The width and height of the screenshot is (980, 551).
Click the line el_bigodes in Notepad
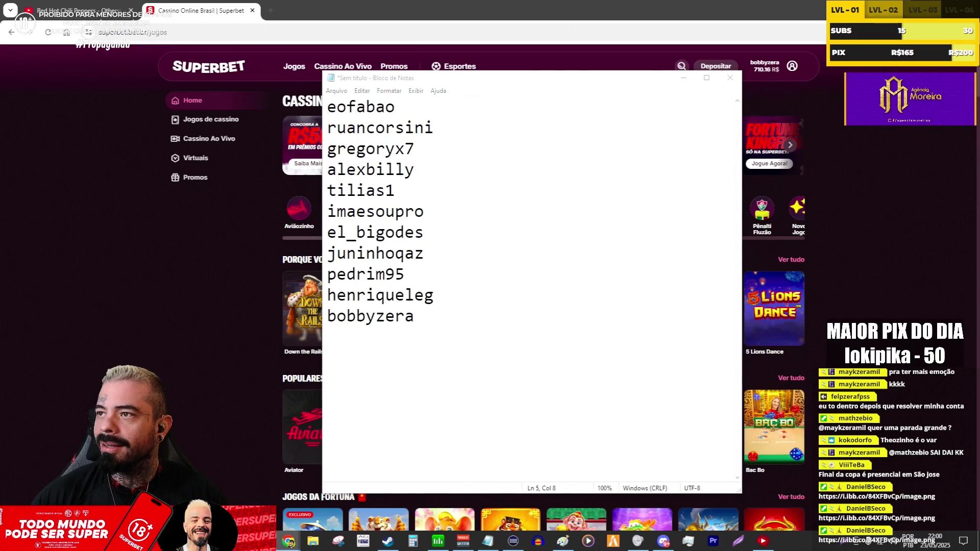pyautogui.click(x=375, y=233)
